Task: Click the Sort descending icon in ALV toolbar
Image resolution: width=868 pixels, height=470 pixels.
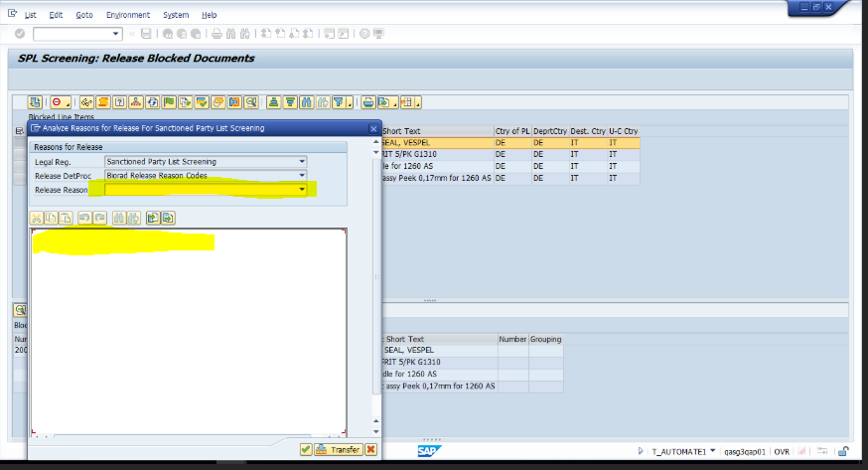Action: click(x=290, y=102)
